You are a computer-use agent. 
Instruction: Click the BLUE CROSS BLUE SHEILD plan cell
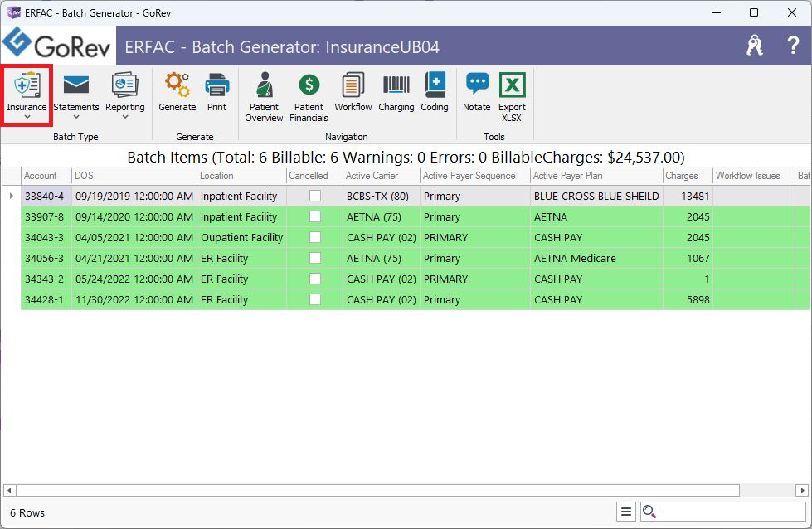point(596,197)
